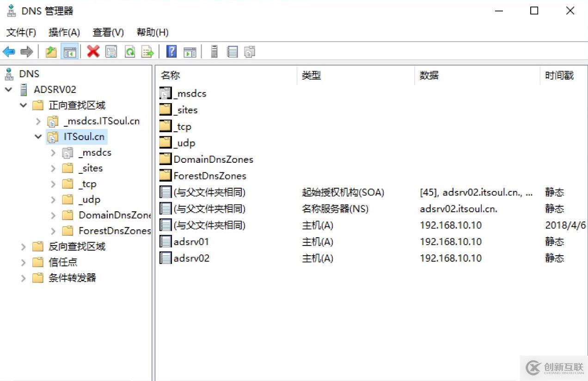This screenshot has height=381, width=588.
Task: Open Properties via toolbar icon
Action: coord(111,52)
